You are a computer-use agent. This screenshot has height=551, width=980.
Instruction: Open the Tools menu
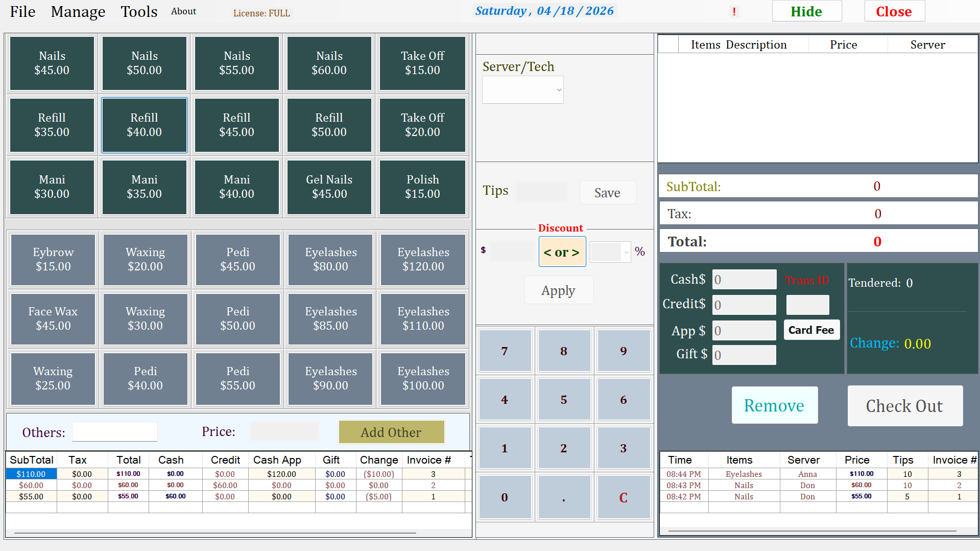tap(138, 11)
